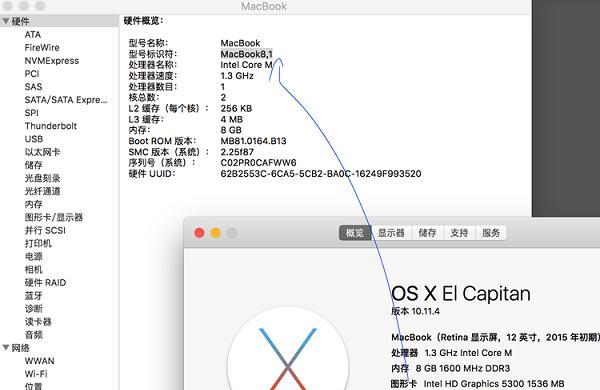Screen dimensions: 600x390
Task: Click the Intel Core M processor name
Action: 246,65
